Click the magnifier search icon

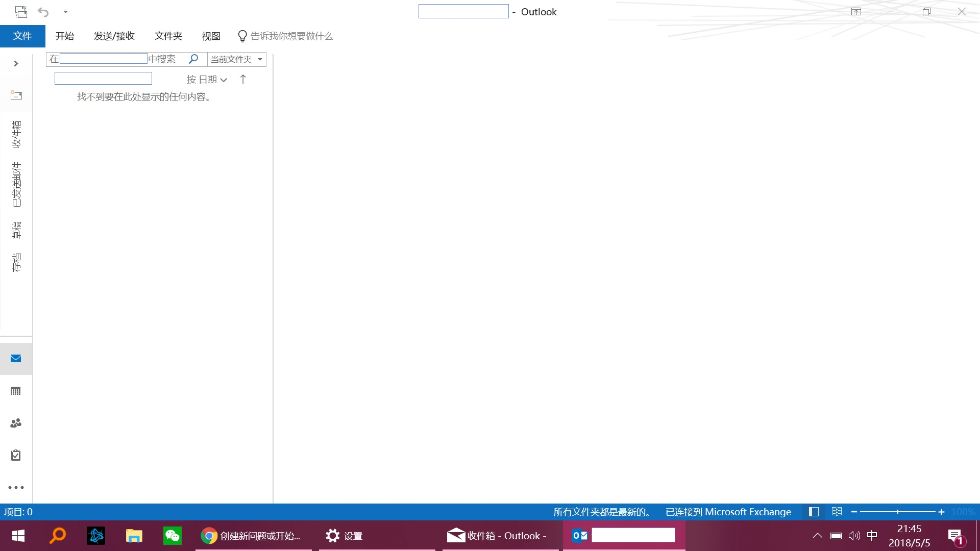(x=193, y=59)
